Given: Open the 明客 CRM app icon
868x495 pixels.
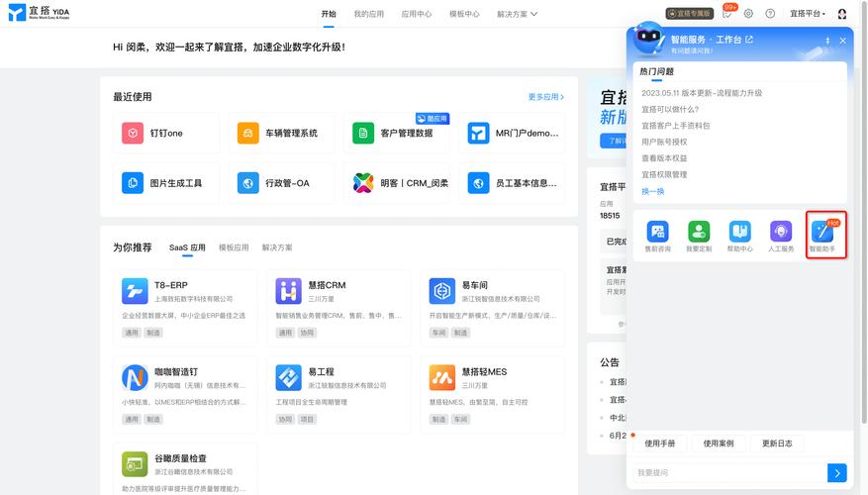Looking at the screenshot, I should tap(363, 183).
